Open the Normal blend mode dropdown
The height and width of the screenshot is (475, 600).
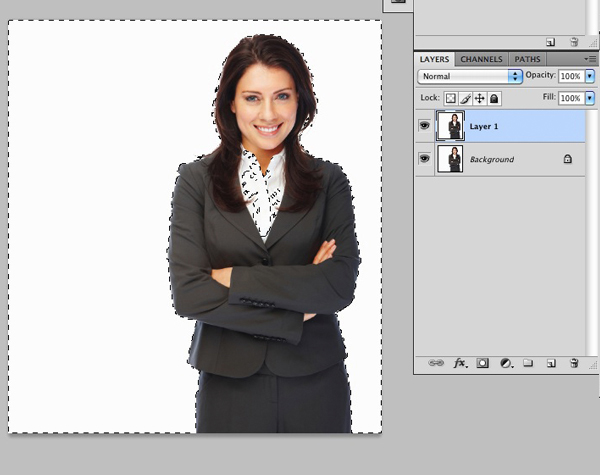pyautogui.click(x=471, y=76)
